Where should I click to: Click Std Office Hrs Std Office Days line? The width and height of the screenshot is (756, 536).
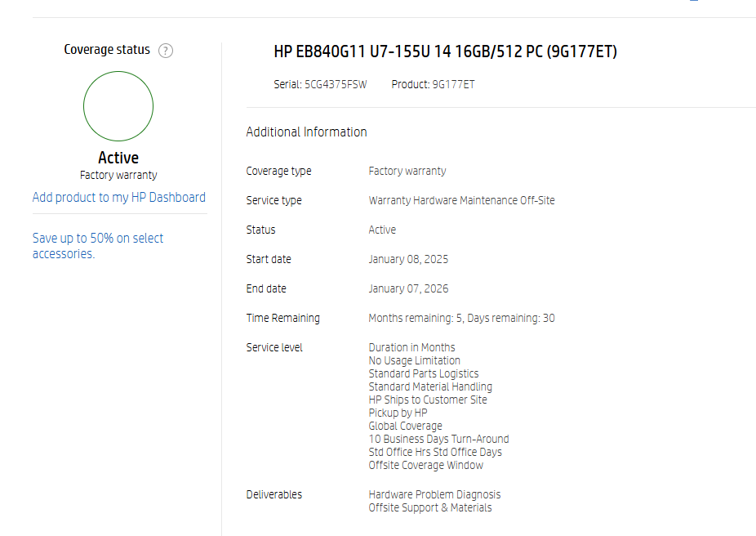point(435,452)
